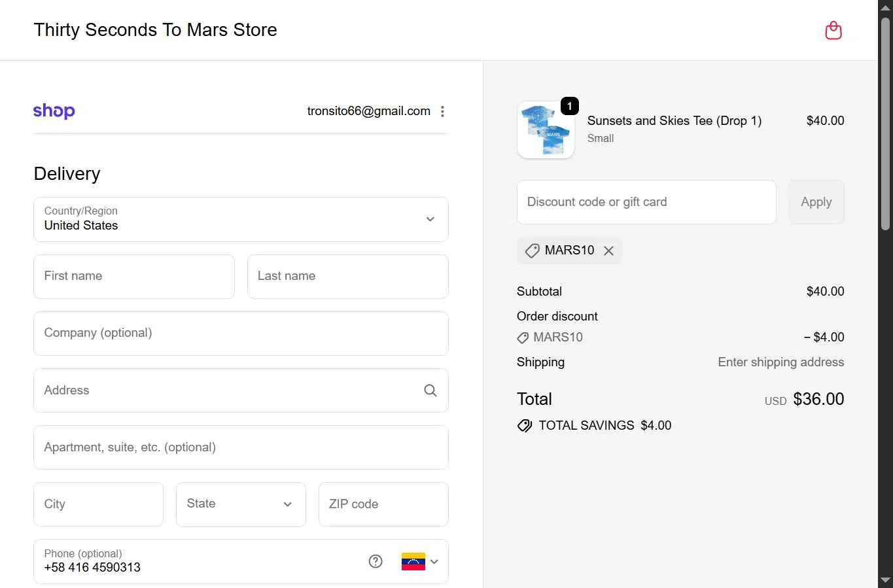This screenshot has height=588, width=893.
Task: Click the $36.00 total amount
Action: tap(818, 399)
